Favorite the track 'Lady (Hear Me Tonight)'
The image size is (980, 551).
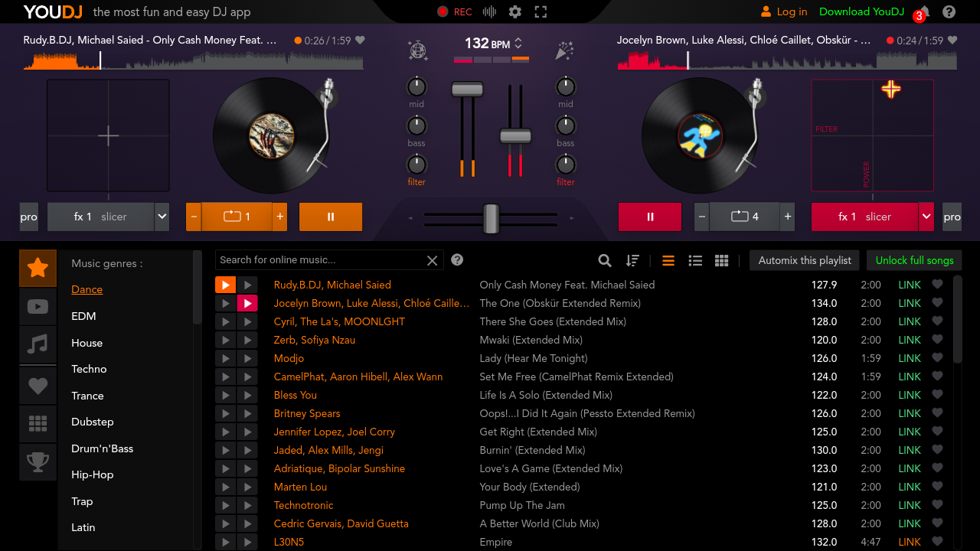937,358
